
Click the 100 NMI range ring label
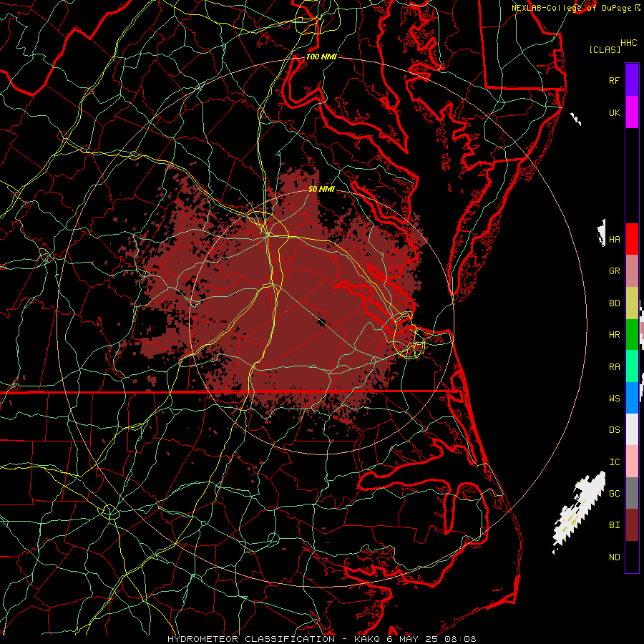pyautogui.click(x=321, y=57)
